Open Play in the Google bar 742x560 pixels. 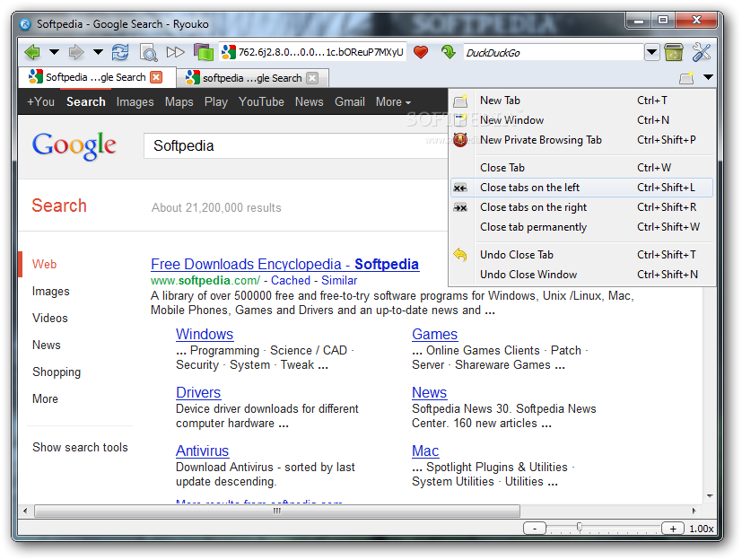click(216, 101)
